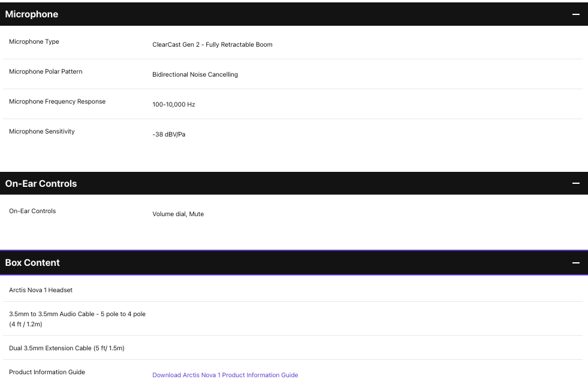The image size is (588, 391).
Task: Click the Microphone Frequency Response label
Action: tap(57, 102)
